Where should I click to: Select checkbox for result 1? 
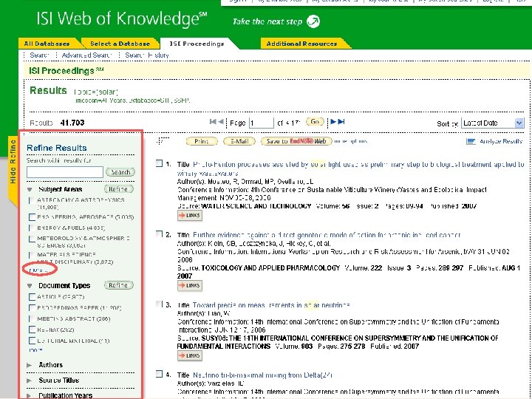tap(159, 163)
